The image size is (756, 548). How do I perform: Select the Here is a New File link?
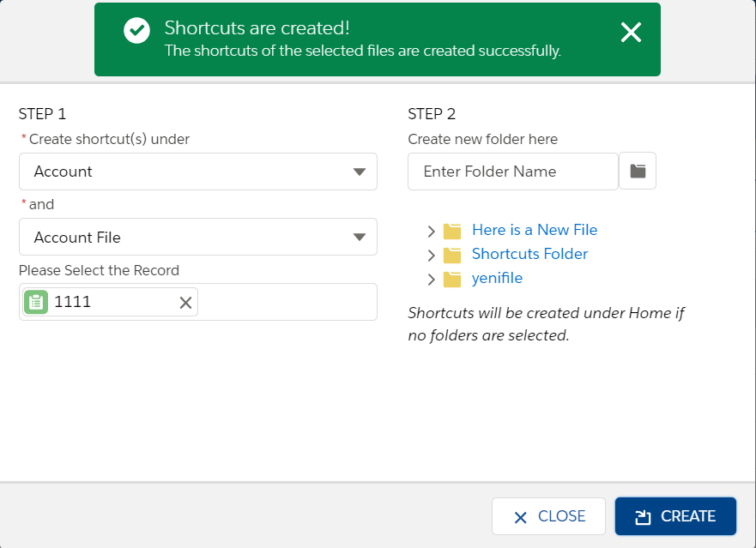tap(535, 230)
